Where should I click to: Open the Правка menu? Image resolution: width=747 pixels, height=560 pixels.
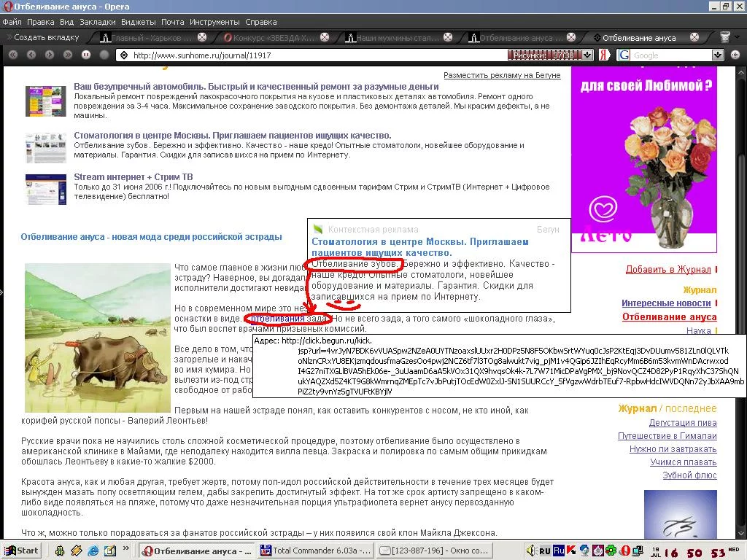point(41,22)
